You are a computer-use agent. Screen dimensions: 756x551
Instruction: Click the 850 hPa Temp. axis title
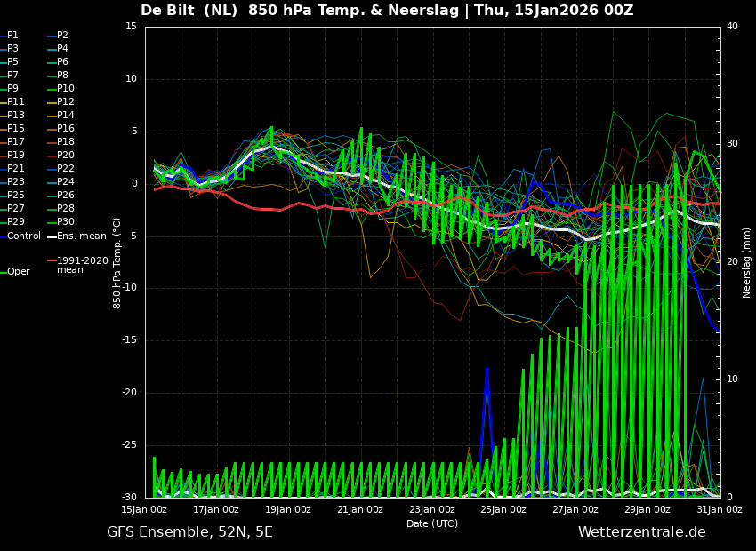[117, 263]
